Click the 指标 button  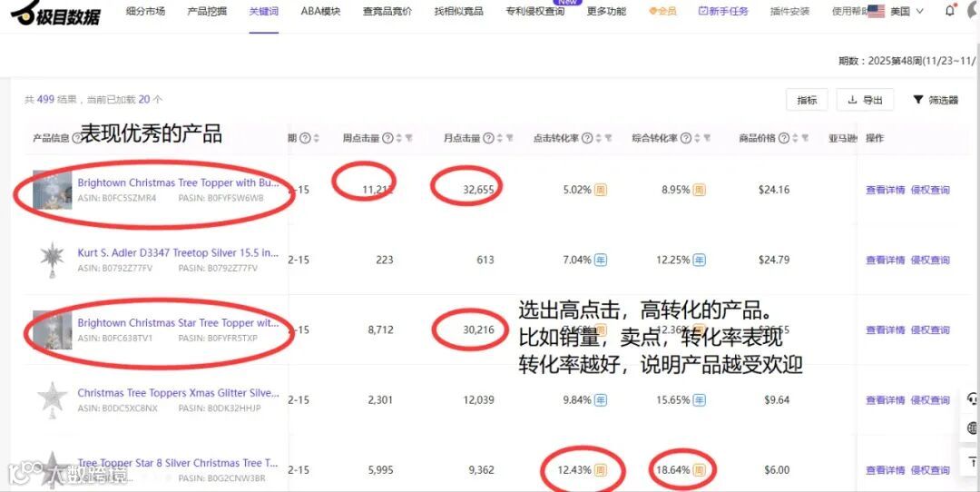[x=807, y=100]
